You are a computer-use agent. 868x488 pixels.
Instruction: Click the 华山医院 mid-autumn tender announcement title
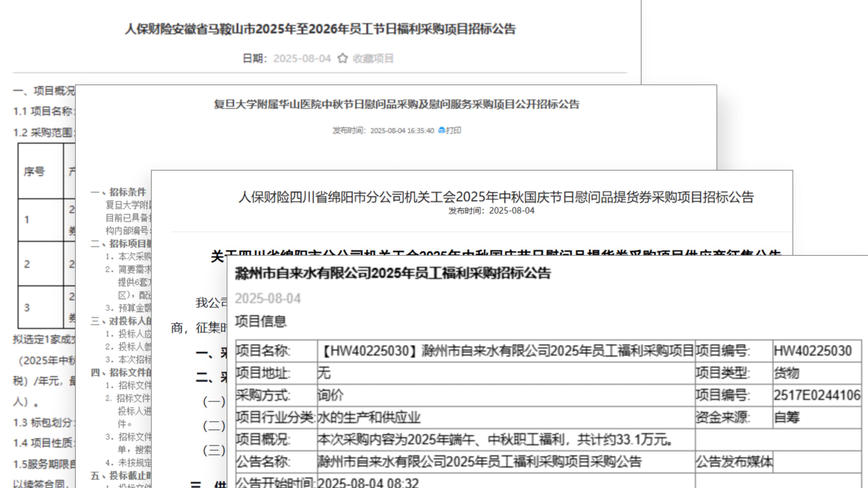point(396,104)
